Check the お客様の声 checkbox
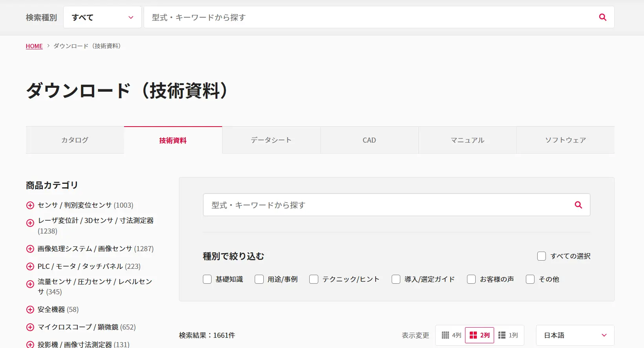 coord(471,279)
